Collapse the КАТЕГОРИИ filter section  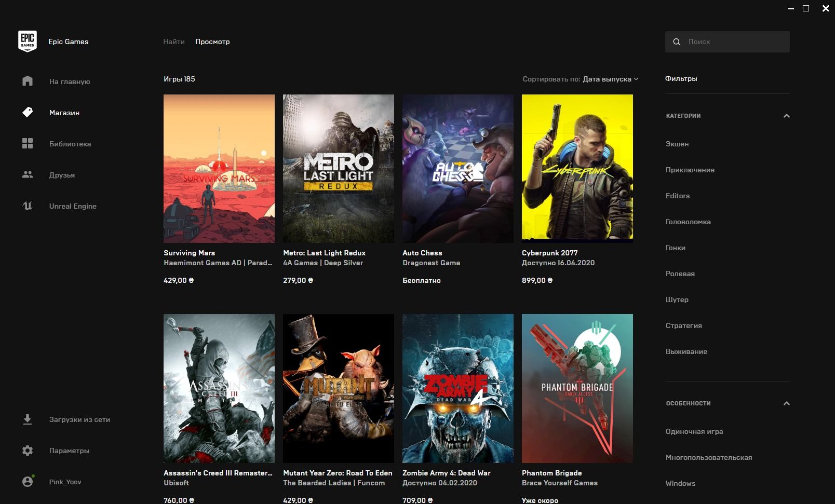(x=787, y=116)
